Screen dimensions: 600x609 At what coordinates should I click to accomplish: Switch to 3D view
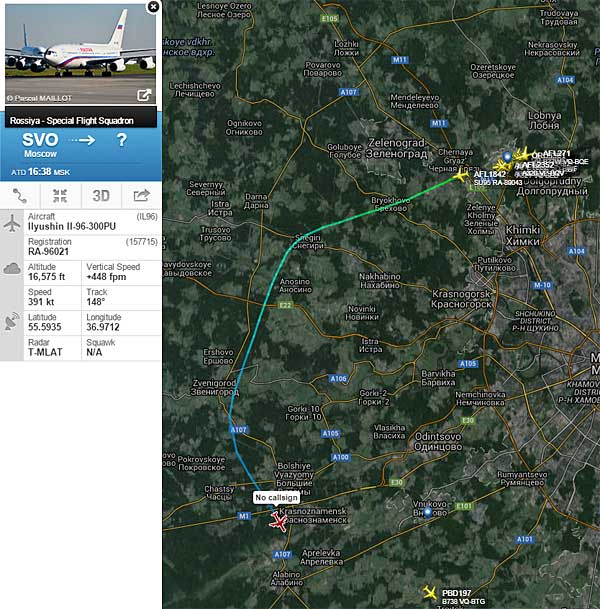pyautogui.click(x=101, y=196)
